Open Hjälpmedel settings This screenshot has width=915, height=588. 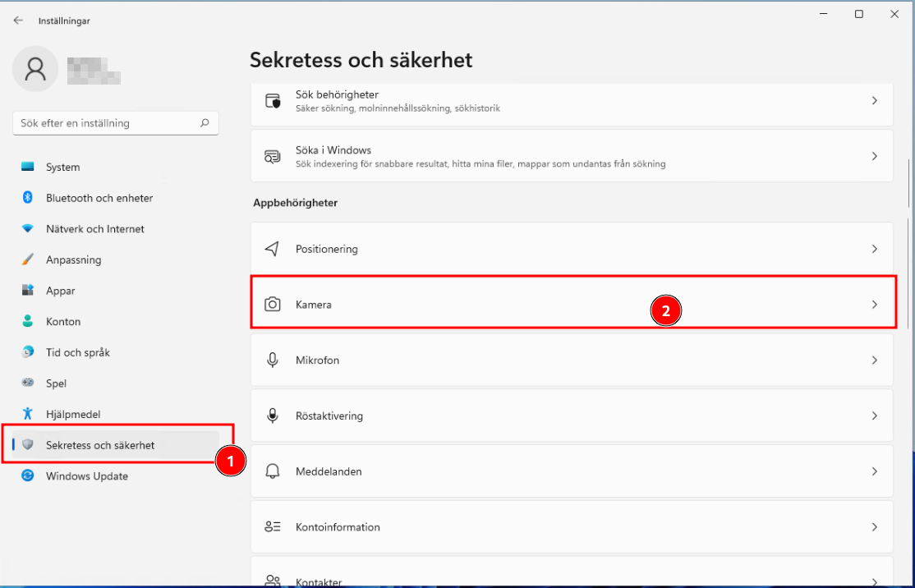click(x=116, y=414)
